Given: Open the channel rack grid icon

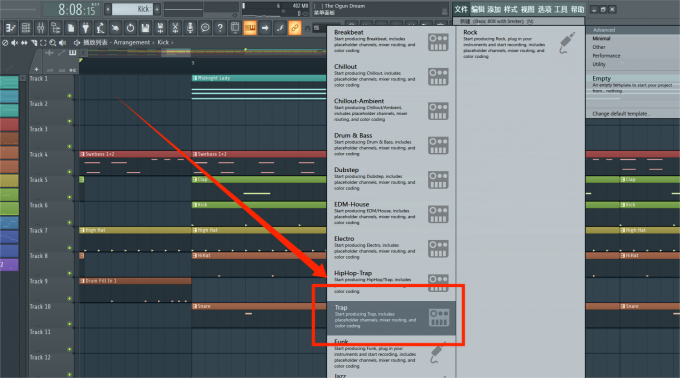Looking at the screenshot, I should [x=26, y=28].
